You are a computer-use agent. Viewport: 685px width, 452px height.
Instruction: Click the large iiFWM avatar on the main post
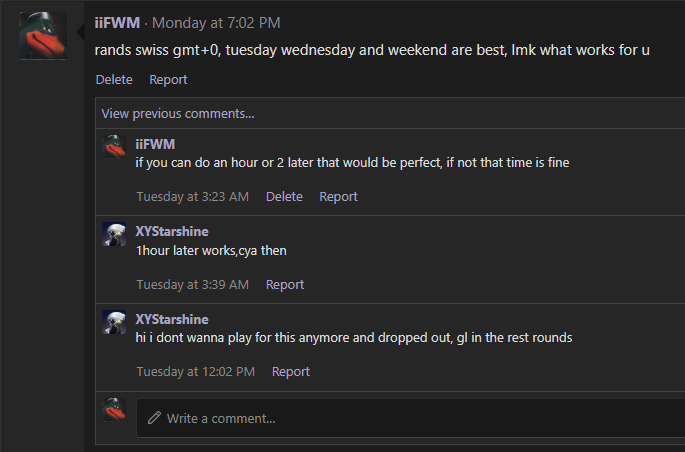pos(43,37)
